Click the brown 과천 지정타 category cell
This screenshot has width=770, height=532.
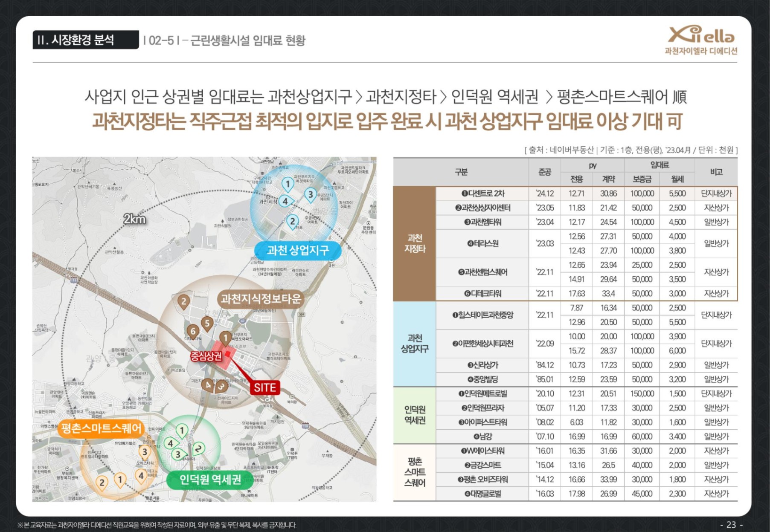click(x=415, y=243)
